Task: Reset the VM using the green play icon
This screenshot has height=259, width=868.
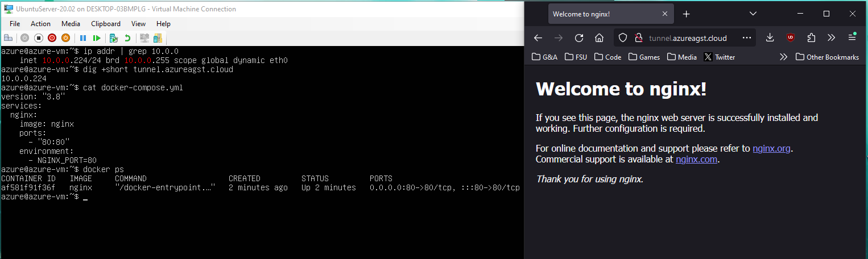Action: (97, 38)
